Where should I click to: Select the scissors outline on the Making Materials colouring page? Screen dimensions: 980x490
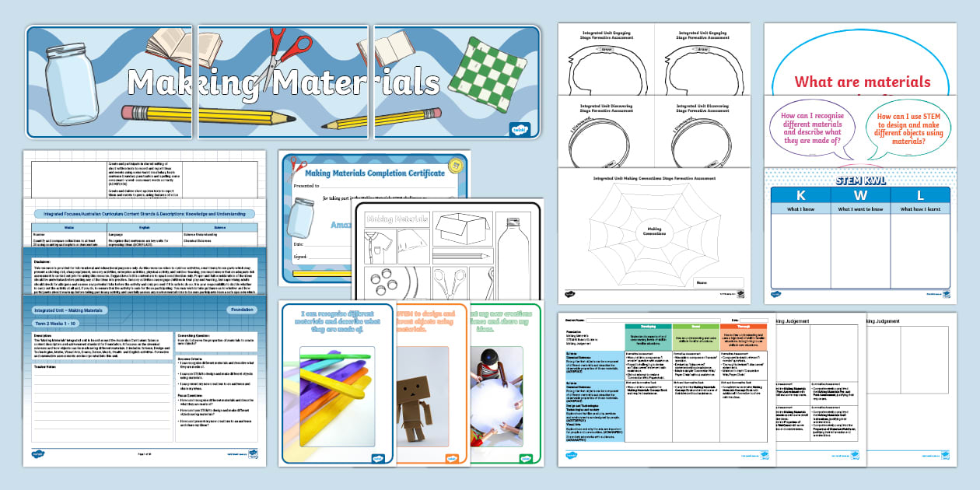click(450, 282)
